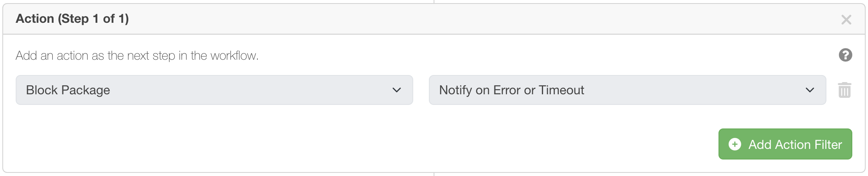Screen dimensions: 868x176
Task: Click the 'Step 1 of 1' text in the heading
Action: [x=93, y=19]
